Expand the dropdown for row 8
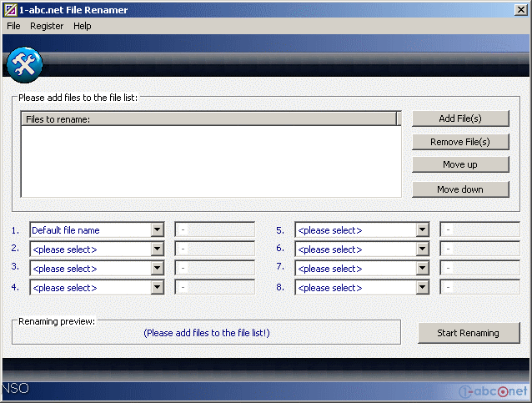Viewport: 532px width, 403px height. click(x=422, y=288)
